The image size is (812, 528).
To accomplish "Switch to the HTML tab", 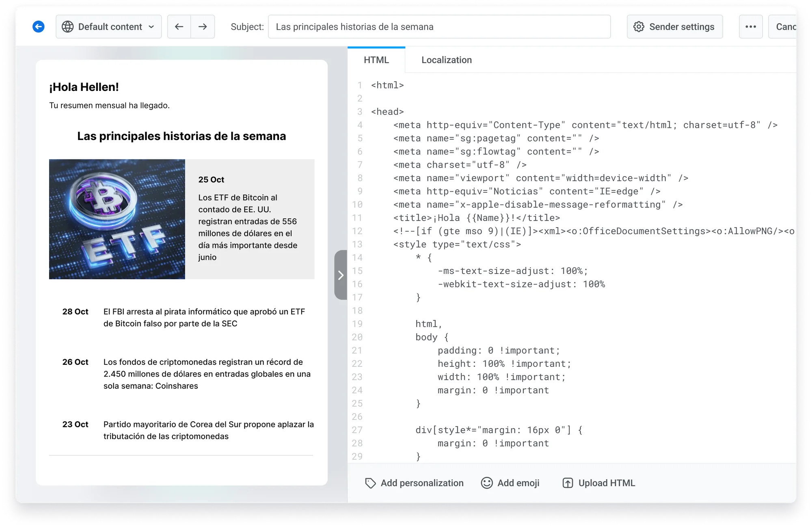I will pyautogui.click(x=376, y=60).
